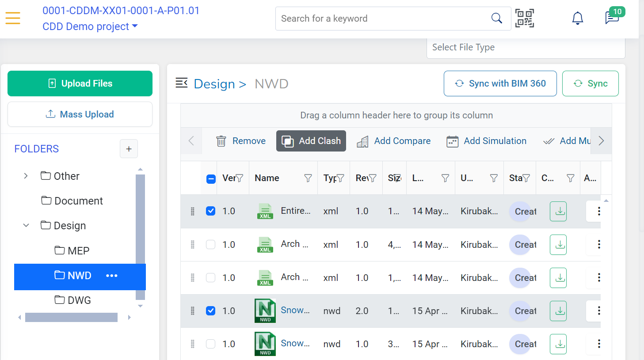Click the Name column filter icon

[308, 178]
